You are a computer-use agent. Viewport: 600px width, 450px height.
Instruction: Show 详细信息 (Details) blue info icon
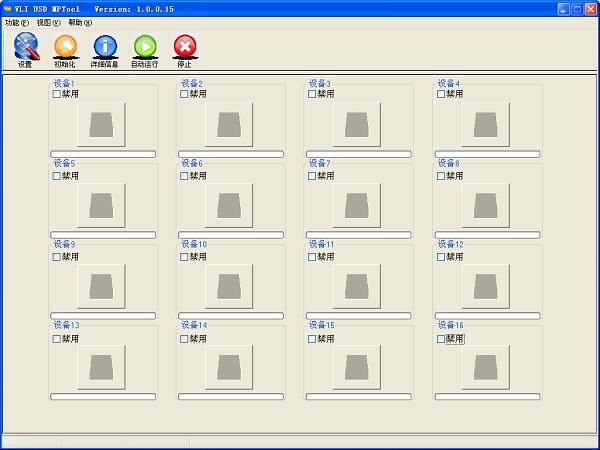(105, 50)
